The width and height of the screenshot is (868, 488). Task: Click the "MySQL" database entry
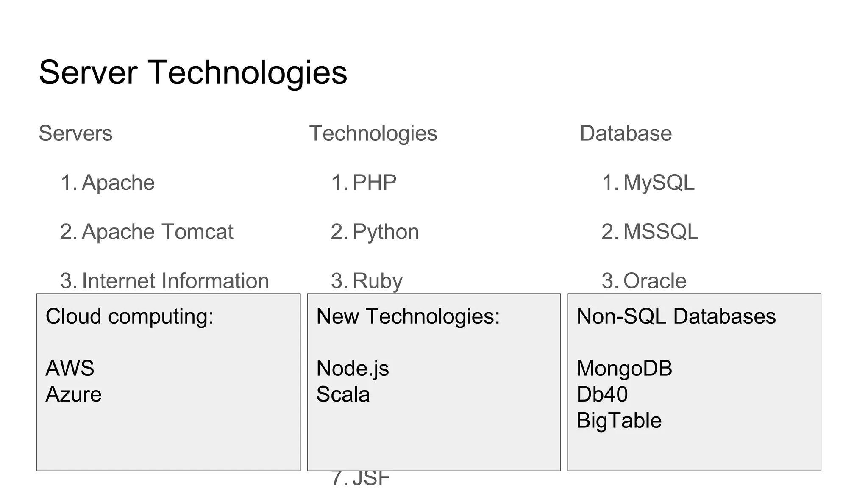point(659,183)
